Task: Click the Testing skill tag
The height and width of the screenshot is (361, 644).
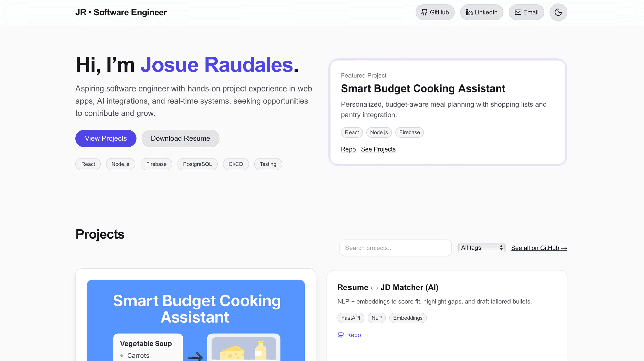Action: coord(268,164)
